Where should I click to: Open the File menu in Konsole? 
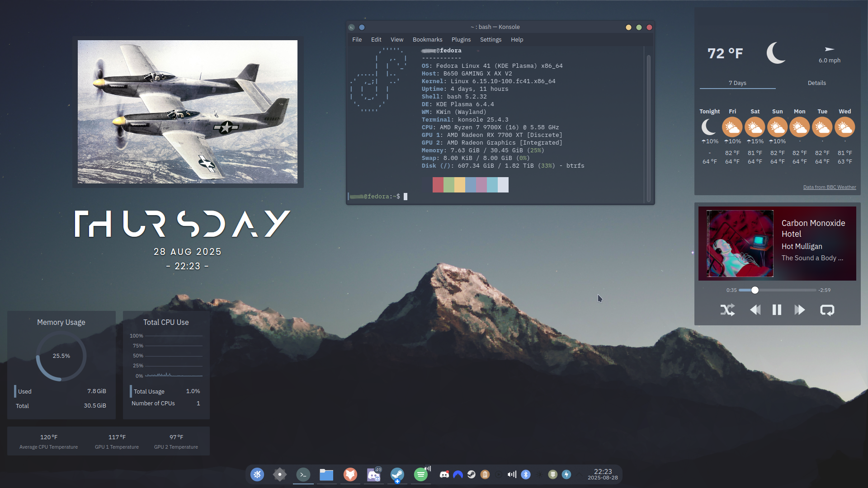pos(357,40)
